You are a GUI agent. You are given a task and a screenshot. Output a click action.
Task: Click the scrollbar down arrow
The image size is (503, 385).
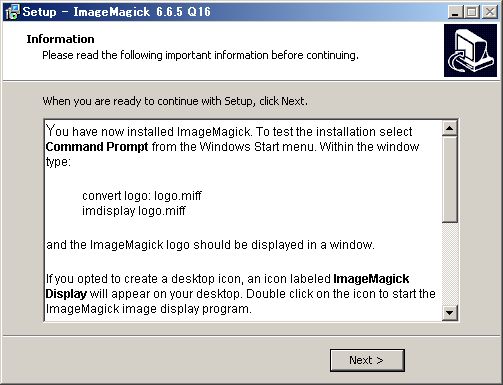449,313
